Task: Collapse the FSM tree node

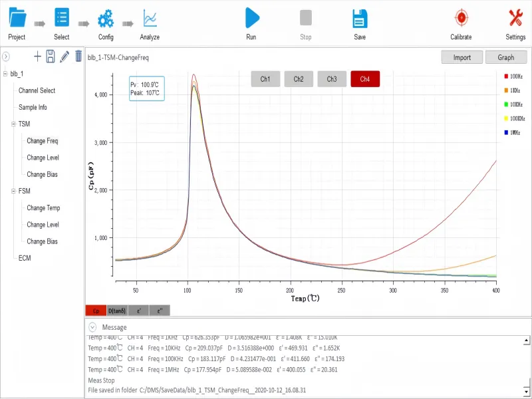Action: (x=13, y=192)
